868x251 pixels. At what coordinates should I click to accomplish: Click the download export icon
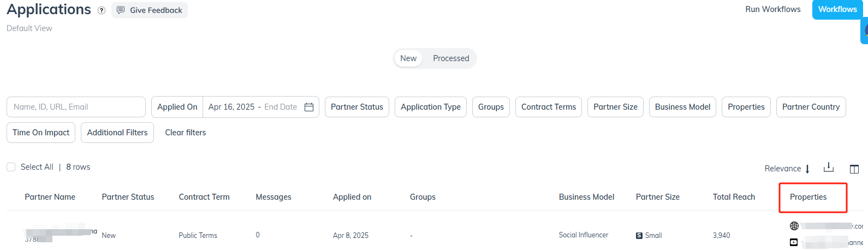pyautogui.click(x=829, y=168)
